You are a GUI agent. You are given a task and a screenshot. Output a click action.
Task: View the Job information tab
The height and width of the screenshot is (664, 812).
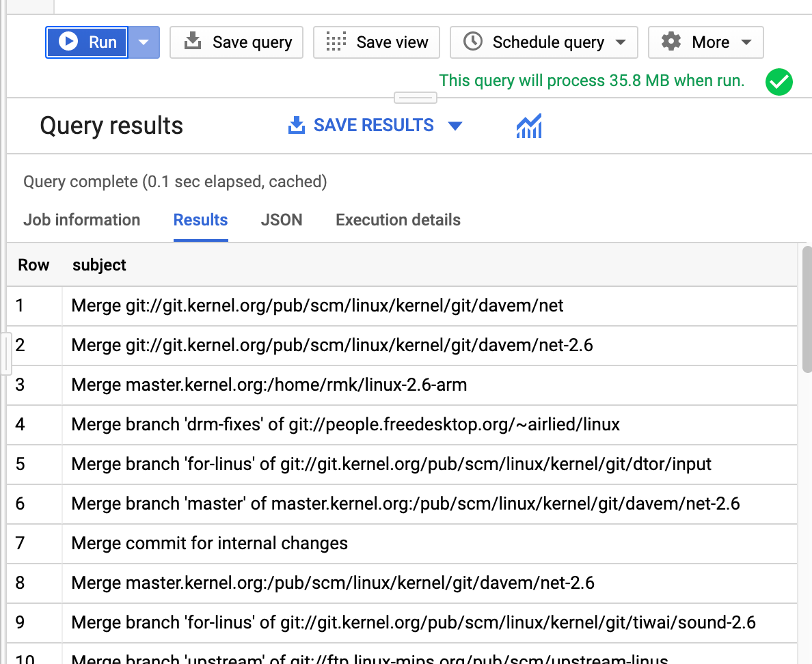81,220
